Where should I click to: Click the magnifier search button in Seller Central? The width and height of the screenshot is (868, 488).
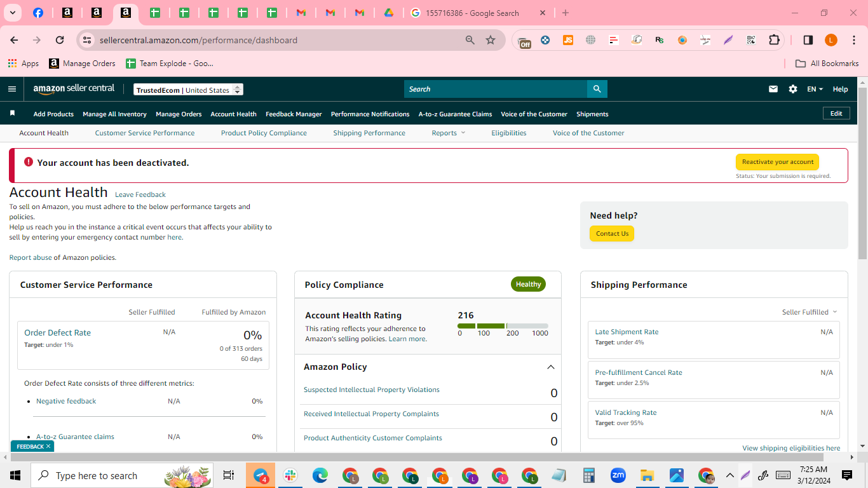tap(597, 89)
